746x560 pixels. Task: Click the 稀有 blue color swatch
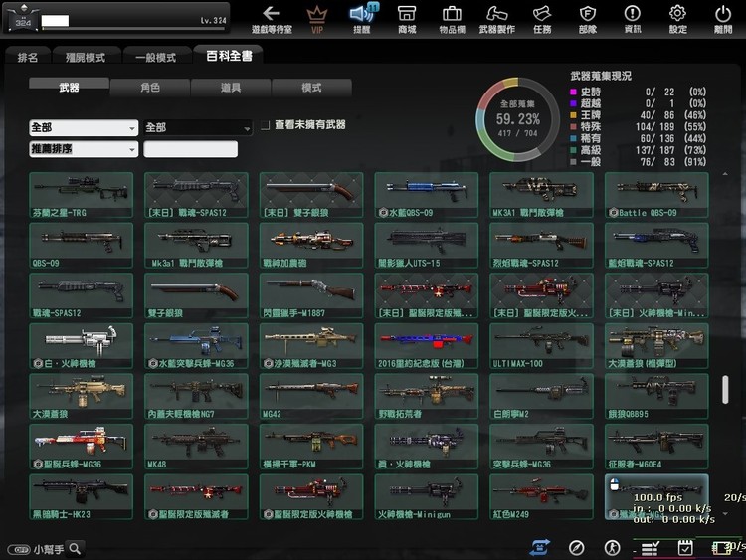pyautogui.click(x=573, y=138)
